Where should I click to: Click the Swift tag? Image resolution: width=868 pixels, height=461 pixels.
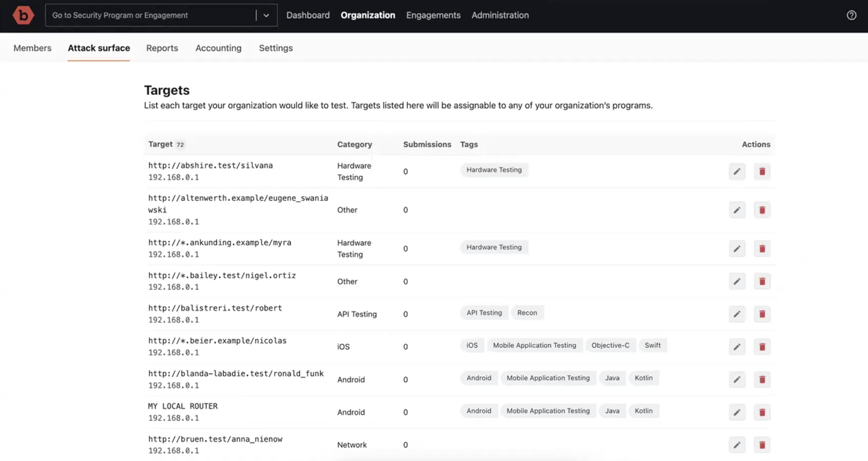653,345
